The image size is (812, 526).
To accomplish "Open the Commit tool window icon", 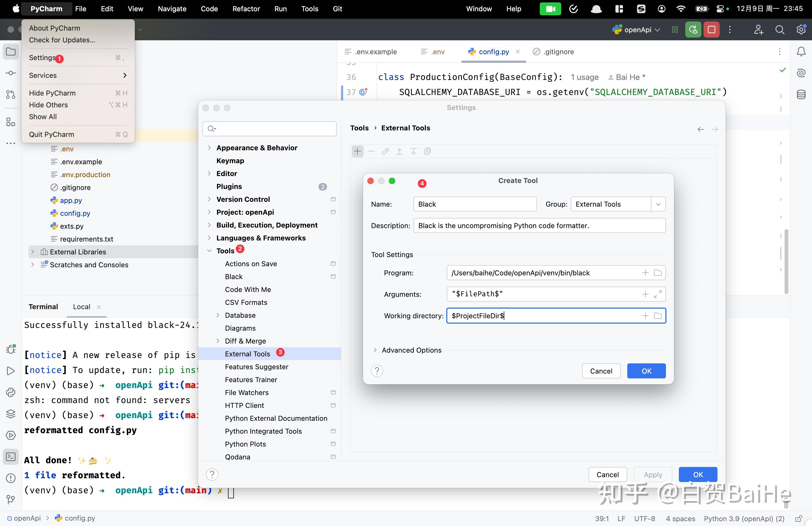I will coord(10,73).
